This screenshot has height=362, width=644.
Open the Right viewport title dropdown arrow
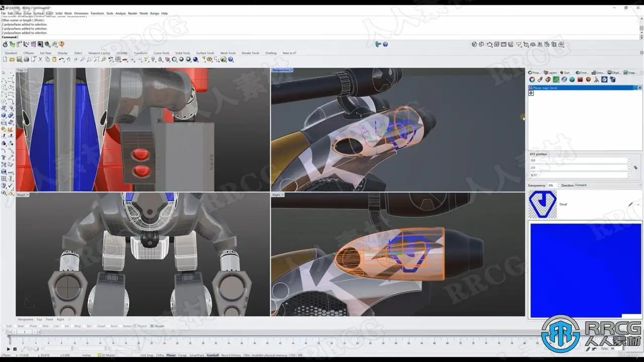283,195
